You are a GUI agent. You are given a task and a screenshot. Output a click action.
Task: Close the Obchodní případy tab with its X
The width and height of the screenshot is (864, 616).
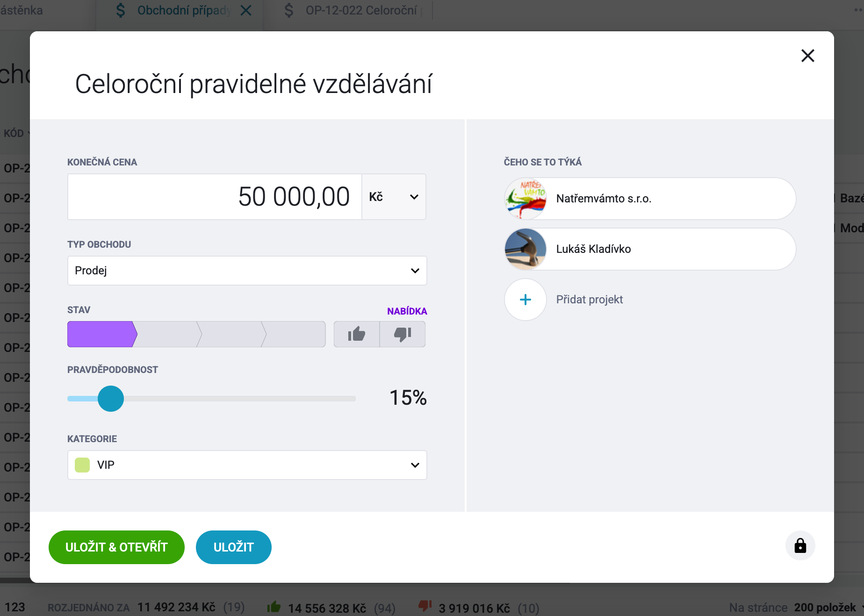[246, 10]
